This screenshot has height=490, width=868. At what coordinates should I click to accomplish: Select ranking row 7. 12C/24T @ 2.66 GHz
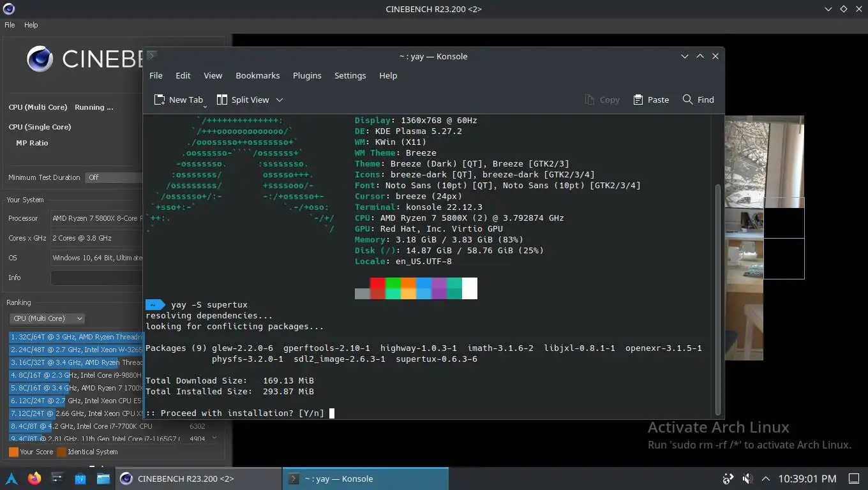click(x=76, y=413)
